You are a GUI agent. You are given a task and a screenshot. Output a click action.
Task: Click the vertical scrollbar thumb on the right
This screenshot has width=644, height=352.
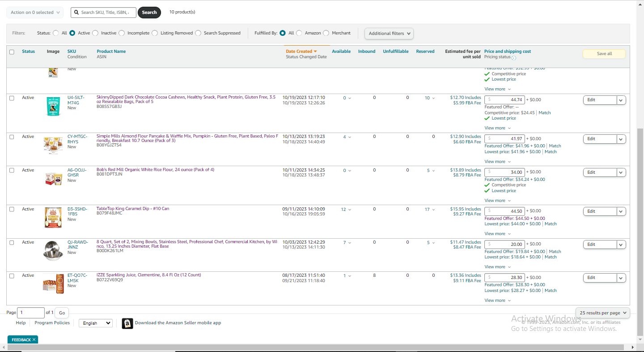tap(640, 232)
